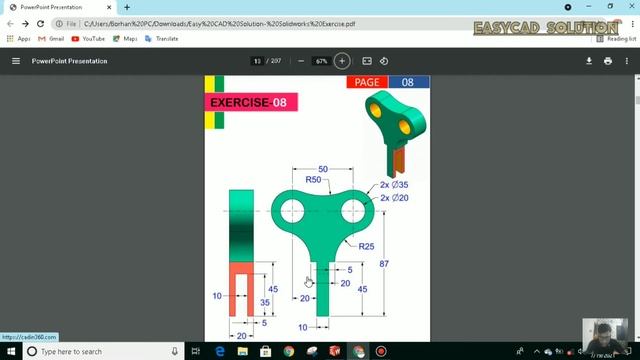Open the Translate bookmark

pyautogui.click(x=162, y=39)
